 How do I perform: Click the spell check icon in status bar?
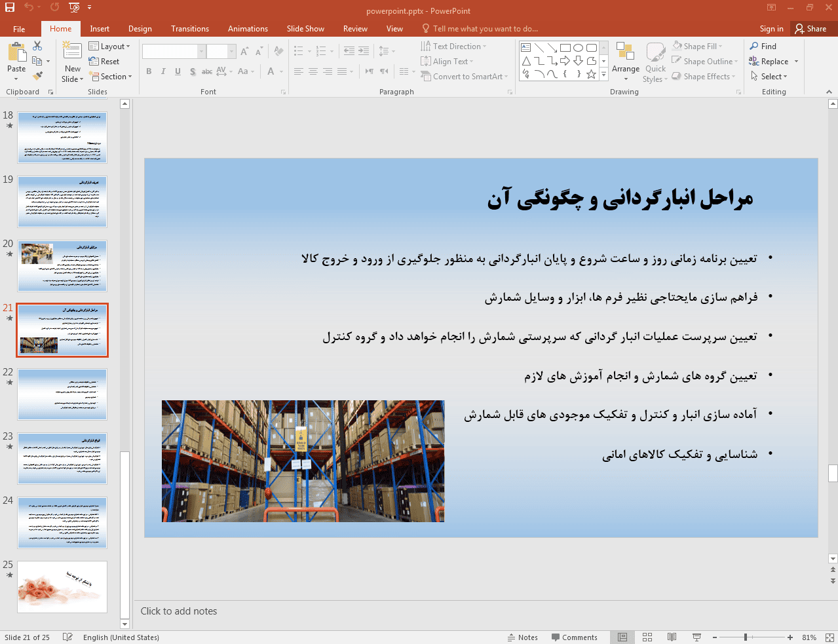(x=67, y=637)
